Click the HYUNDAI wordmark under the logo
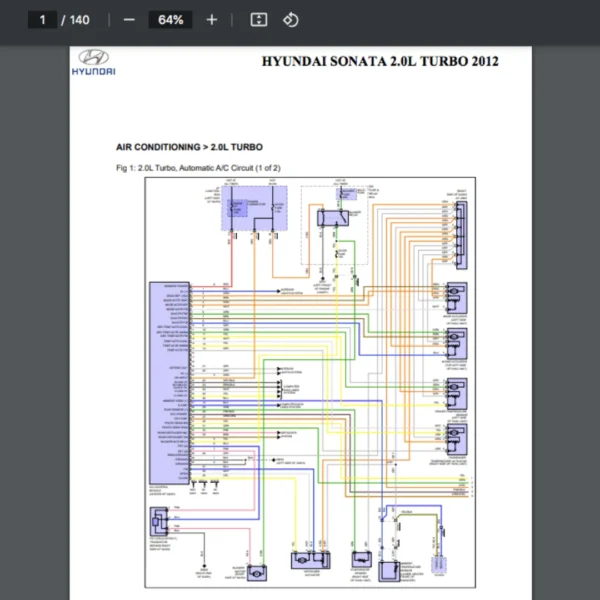600x600 pixels. pos(93,72)
